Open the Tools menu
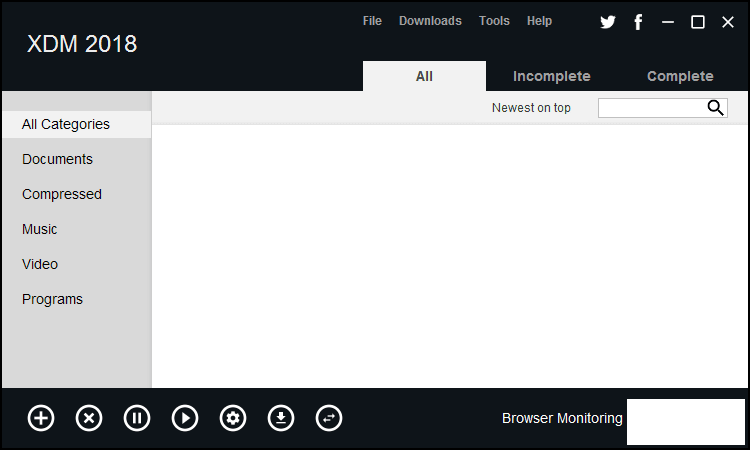The width and height of the screenshot is (750, 450). [495, 21]
